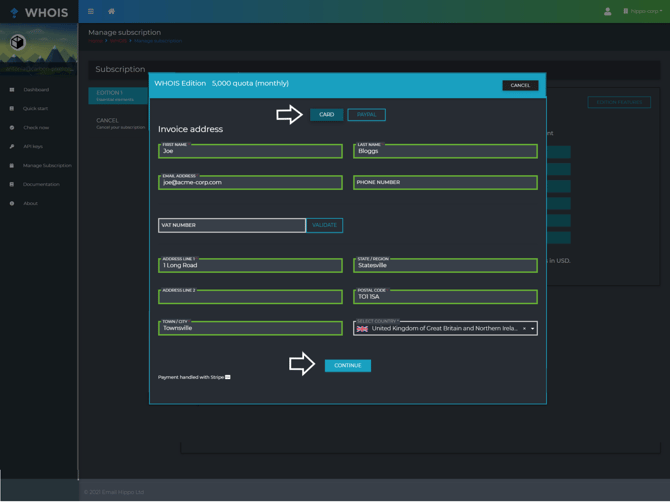670x502 pixels.
Task: Select the PAYPAL payment option
Action: click(x=367, y=114)
